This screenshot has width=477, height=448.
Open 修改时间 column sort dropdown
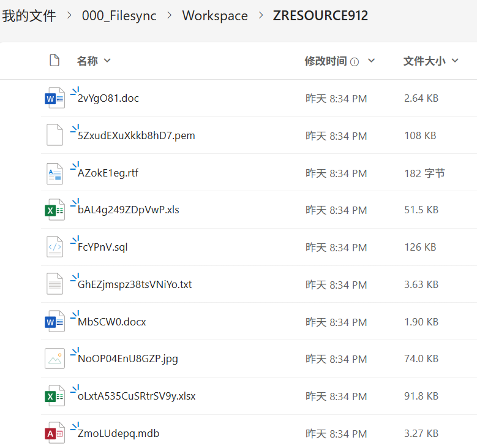(371, 61)
